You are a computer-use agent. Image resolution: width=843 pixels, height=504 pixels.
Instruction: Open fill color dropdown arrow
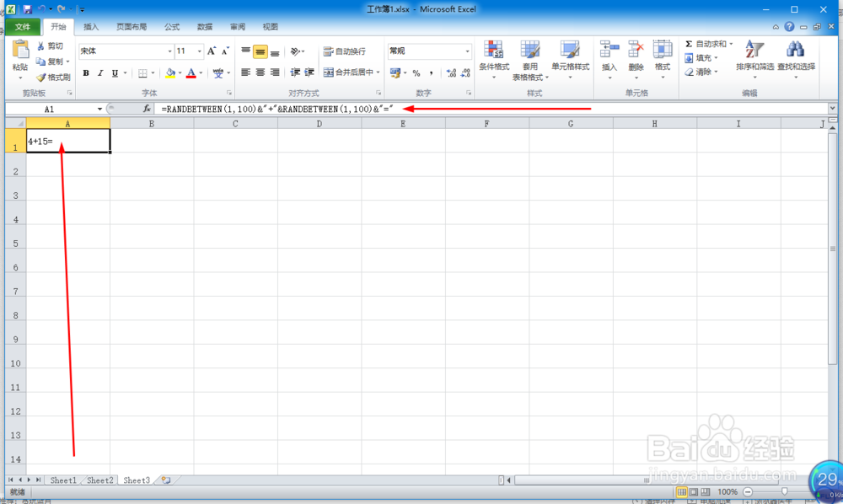click(x=180, y=73)
